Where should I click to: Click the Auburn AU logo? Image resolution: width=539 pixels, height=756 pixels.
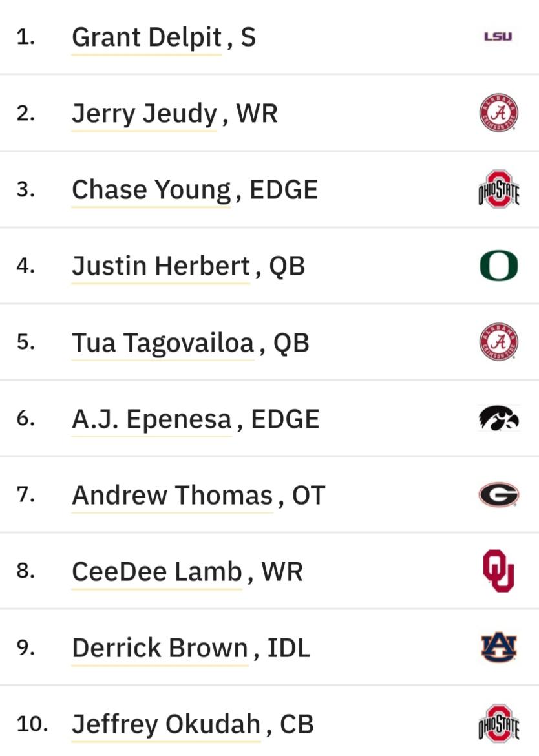(x=499, y=647)
